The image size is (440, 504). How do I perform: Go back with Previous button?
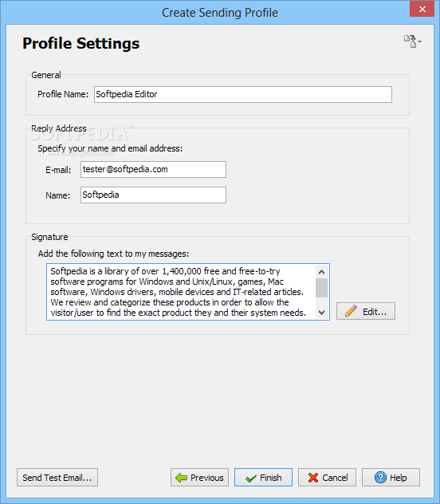tap(199, 478)
